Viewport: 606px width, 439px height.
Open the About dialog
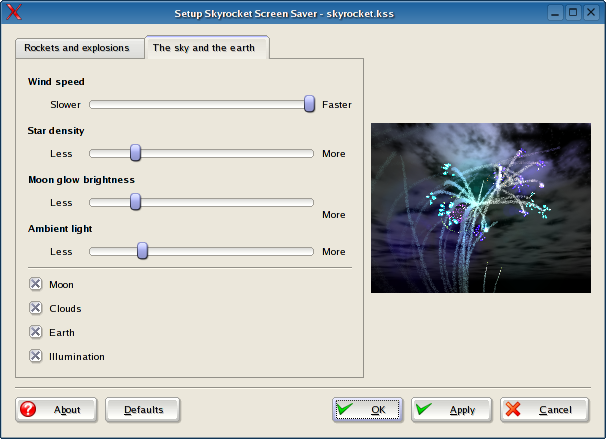click(56, 410)
